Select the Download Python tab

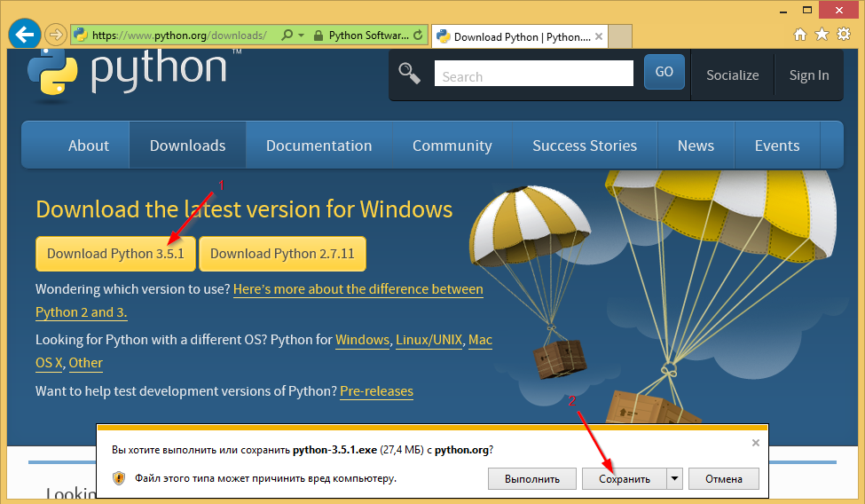click(x=521, y=37)
